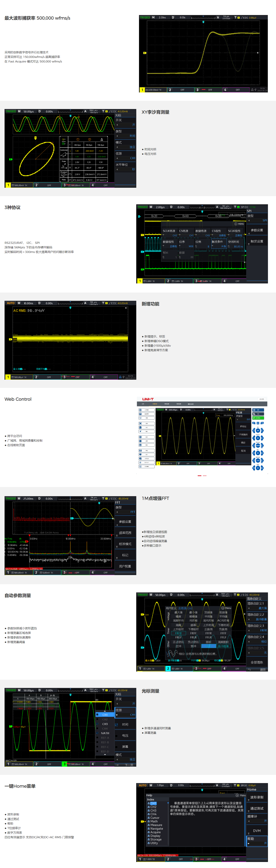Click the blue menu list icon in Web Control
Viewport: 276px width, 868px height.
(x=258, y=410)
